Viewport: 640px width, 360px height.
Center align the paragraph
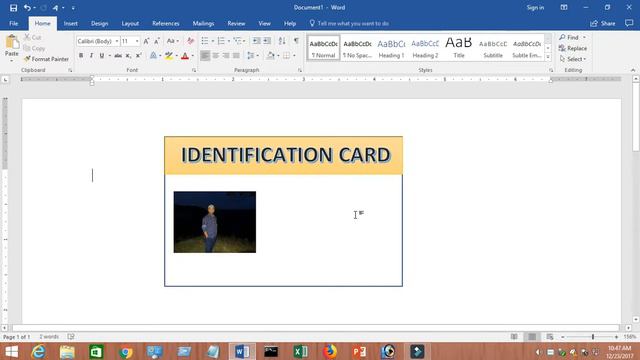coord(216,56)
